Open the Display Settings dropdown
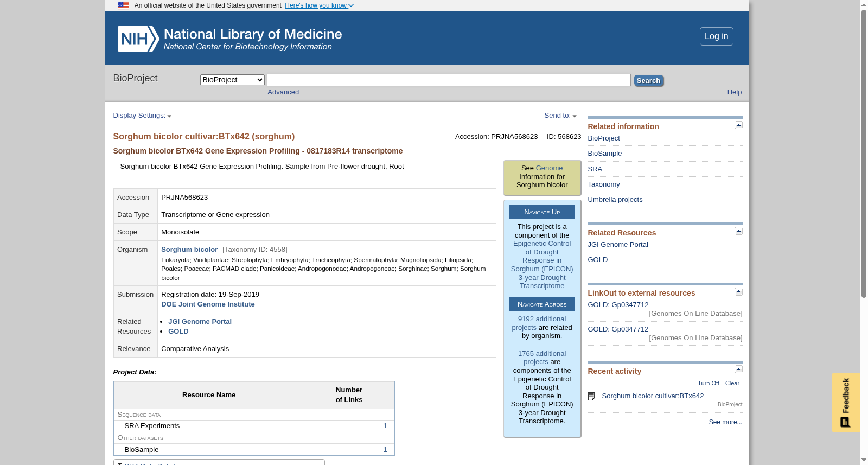Viewport: 868px width, 465px height. pos(142,116)
